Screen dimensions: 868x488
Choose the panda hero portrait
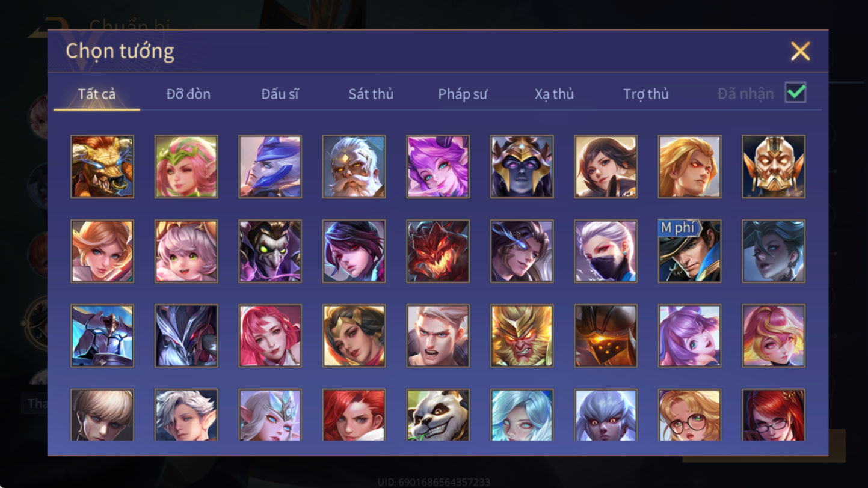coord(438,415)
